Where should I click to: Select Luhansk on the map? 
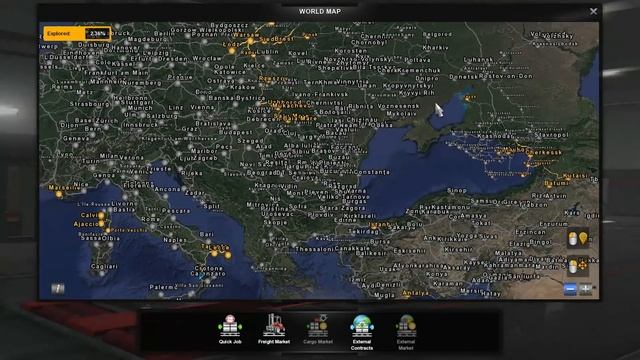[479, 60]
